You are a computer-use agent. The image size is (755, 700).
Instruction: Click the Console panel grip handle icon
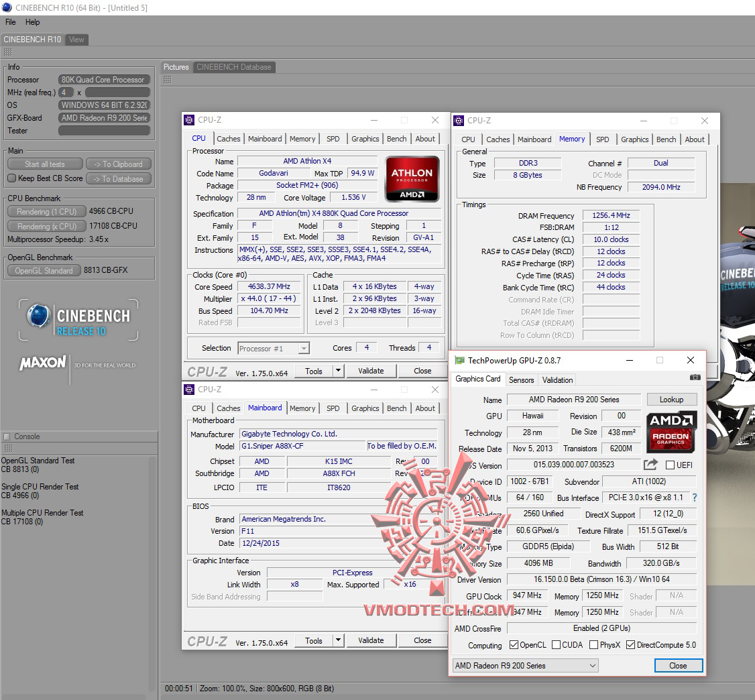pos(7,449)
